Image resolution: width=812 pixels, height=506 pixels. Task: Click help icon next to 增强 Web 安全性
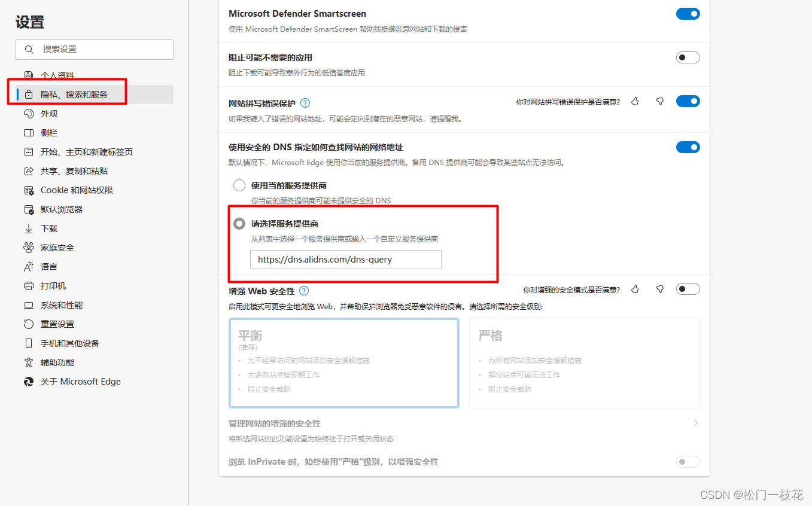pyautogui.click(x=304, y=291)
